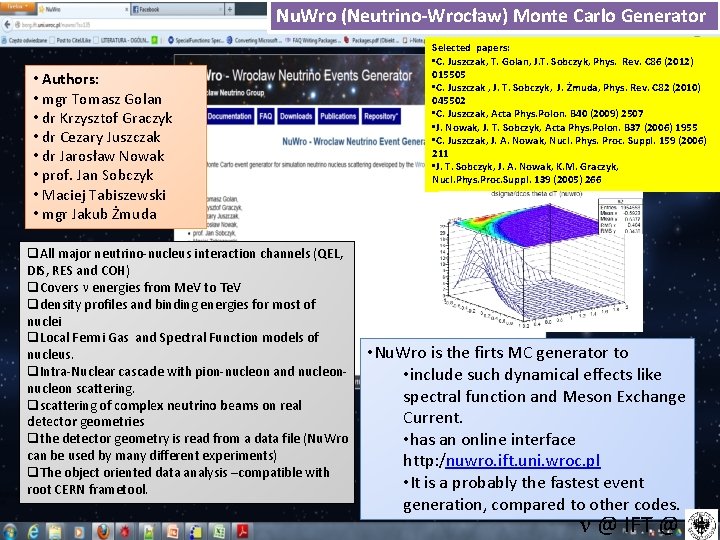Click the 'Acta Phys.Polon. B40 (2009) 2507' reference

[x=567, y=113]
